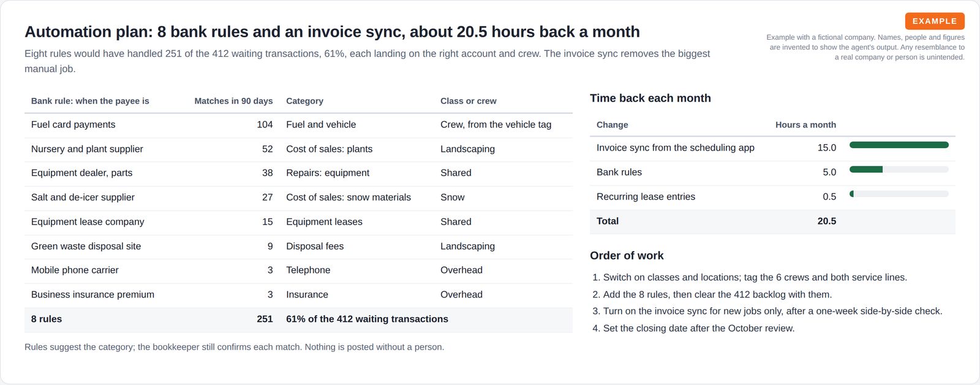Click the footnote about the bookkeeper confirming matches

click(x=234, y=347)
